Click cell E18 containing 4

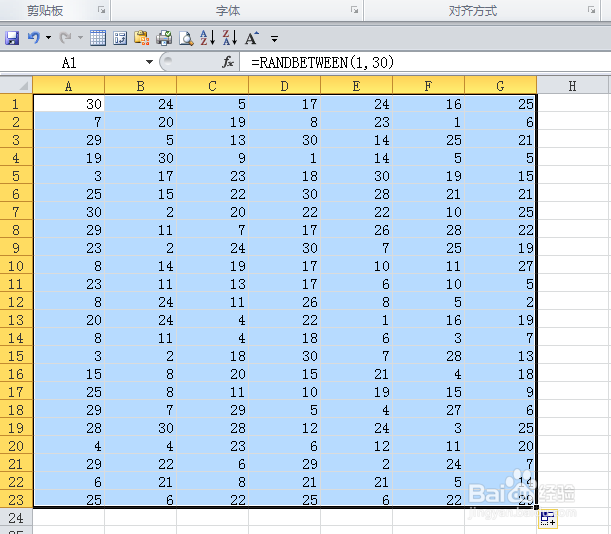click(x=356, y=410)
